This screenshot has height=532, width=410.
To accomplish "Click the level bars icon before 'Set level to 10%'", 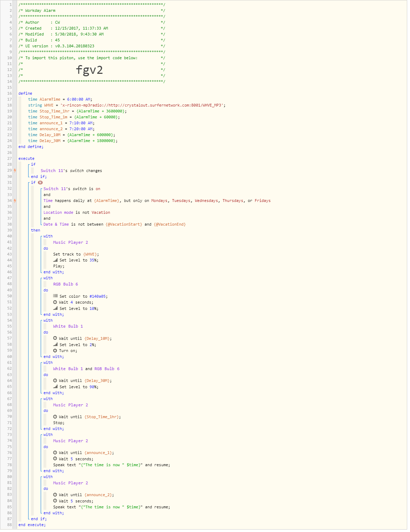I will pos(55,308).
